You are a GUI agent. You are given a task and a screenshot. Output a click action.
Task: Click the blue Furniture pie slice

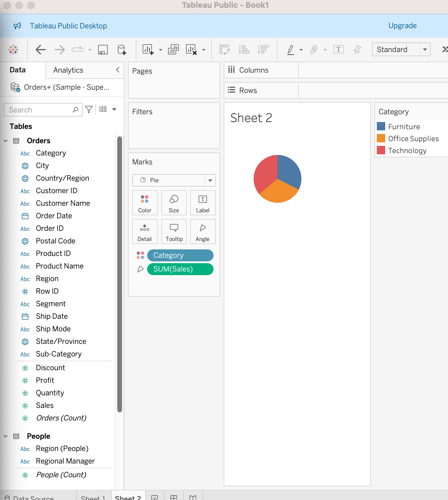[x=289, y=170]
